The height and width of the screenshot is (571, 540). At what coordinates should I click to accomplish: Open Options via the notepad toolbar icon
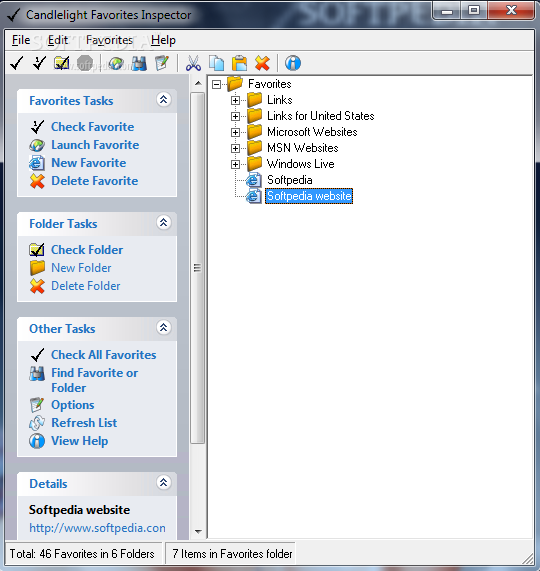pos(162,63)
